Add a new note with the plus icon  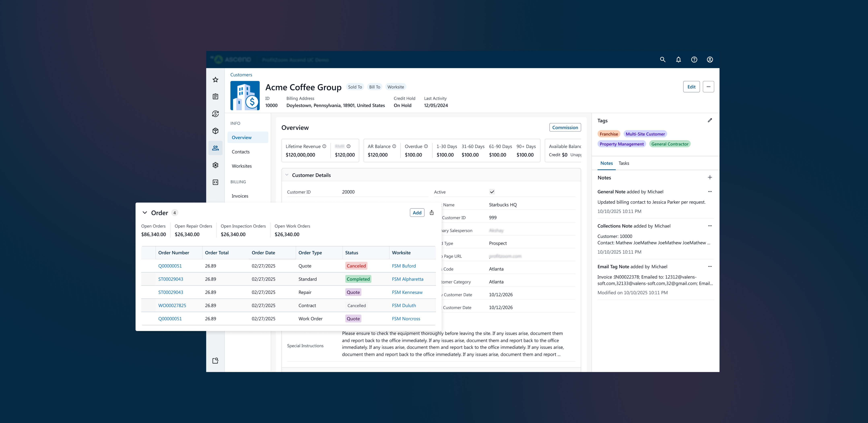[710, 177]
